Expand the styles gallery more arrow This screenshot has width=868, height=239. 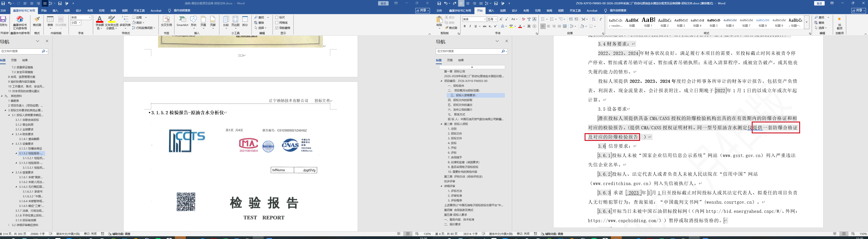point(807,22)
